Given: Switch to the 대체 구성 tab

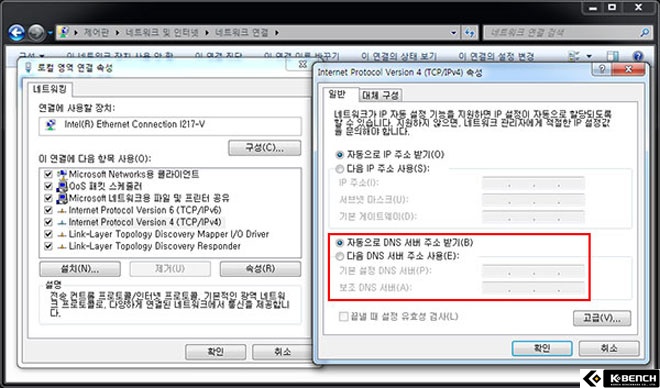Looking at the screenshot, I should pos(381,96).
